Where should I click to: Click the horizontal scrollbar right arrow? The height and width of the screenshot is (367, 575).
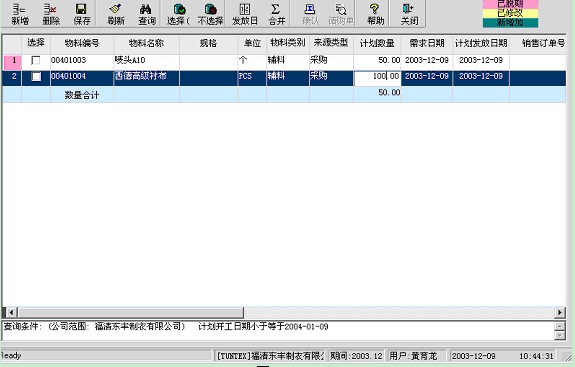(x=560, y=312)
